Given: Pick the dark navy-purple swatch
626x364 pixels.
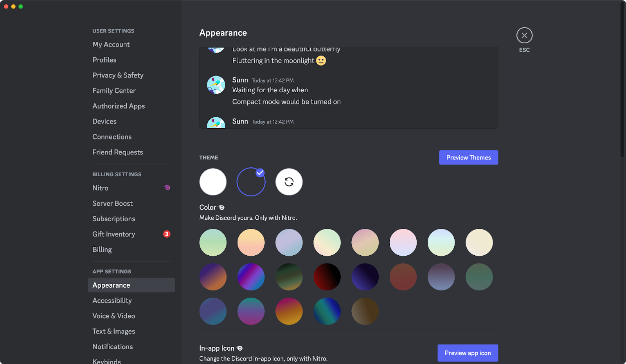Looking at the screenshot, I should 365,277.
